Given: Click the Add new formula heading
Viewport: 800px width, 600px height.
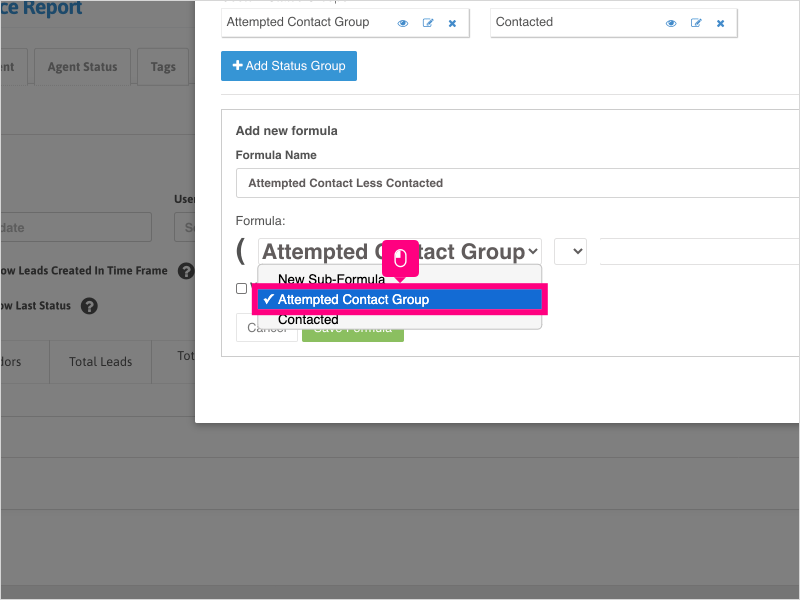Looking at the screenshot, I should point(286,131).
